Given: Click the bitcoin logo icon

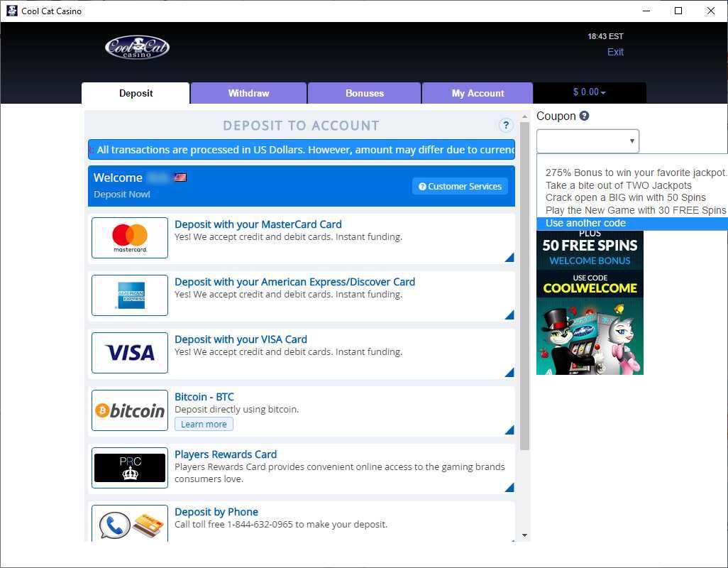Looking at the screenshot, I should click(x=130, y=410).
